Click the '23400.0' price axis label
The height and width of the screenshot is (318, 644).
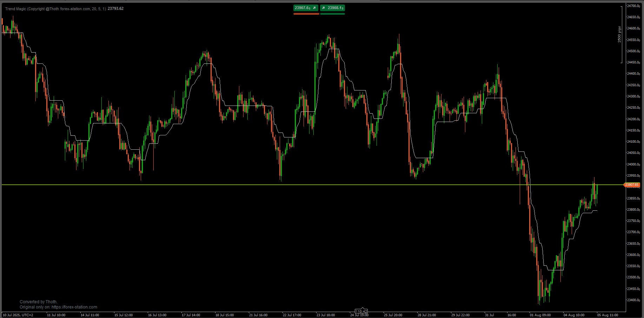tap(633, 300)
